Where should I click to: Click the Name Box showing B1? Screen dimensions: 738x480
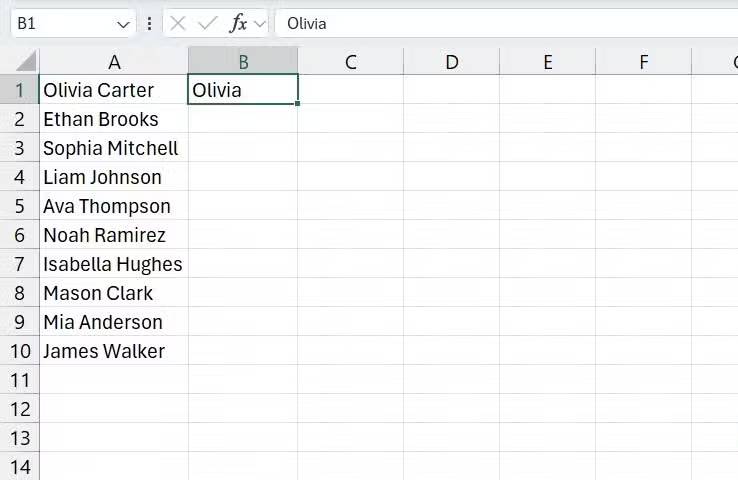60,23
